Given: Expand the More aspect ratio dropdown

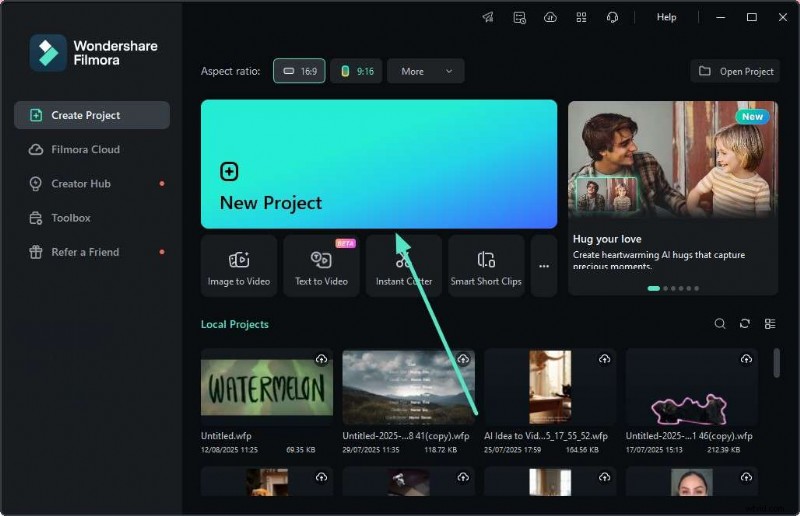Looking at the screenshot, I should [x=425, y=71].
